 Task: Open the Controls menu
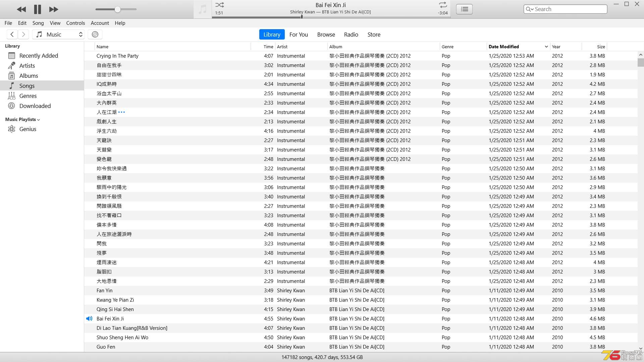click(x=75, y=23)
